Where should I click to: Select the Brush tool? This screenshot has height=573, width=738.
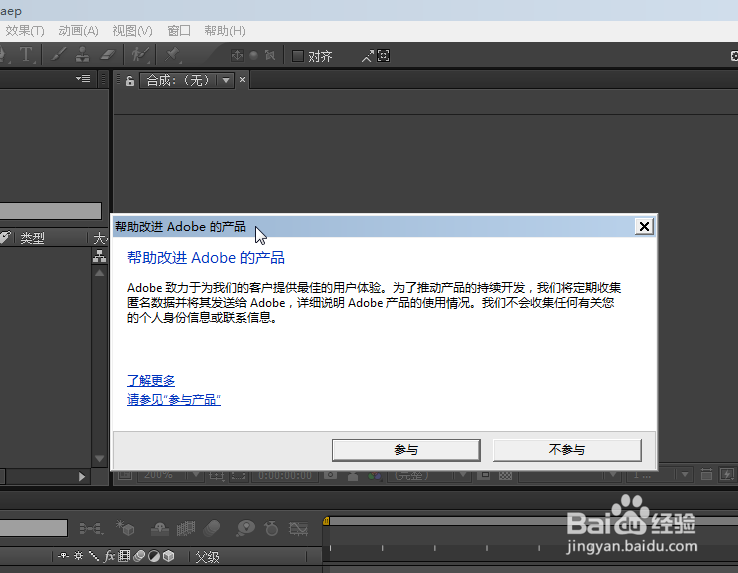tap(58, 55)
